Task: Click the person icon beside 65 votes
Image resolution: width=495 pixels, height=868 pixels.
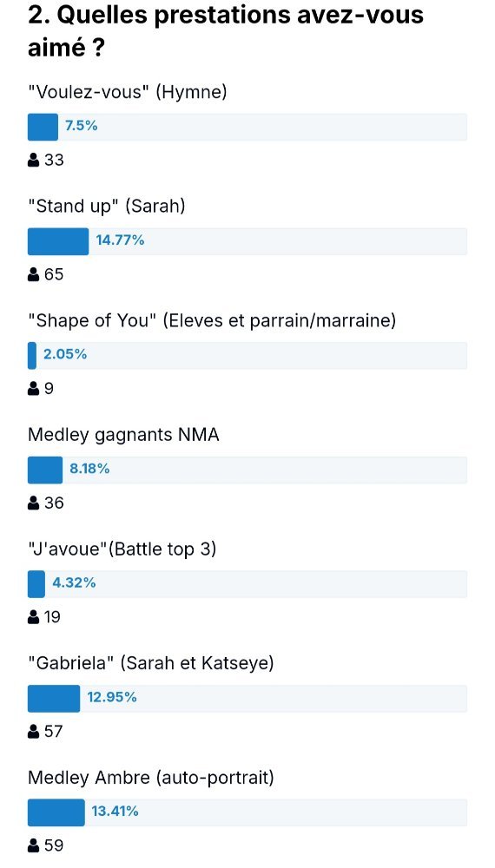Action: [33, 274]
